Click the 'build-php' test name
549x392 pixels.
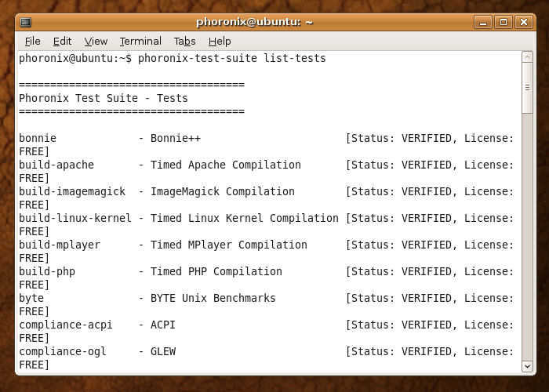pyautogui.click(x=47, y=271)
